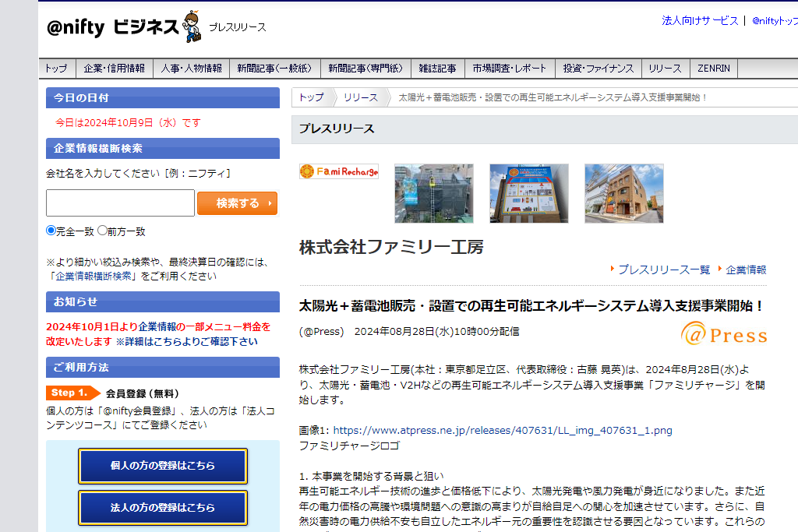Click the 1. 本事業を開始する背景と狙い heading
The width and height of the screenshot is (798, 532).
(x=372, y=476)
